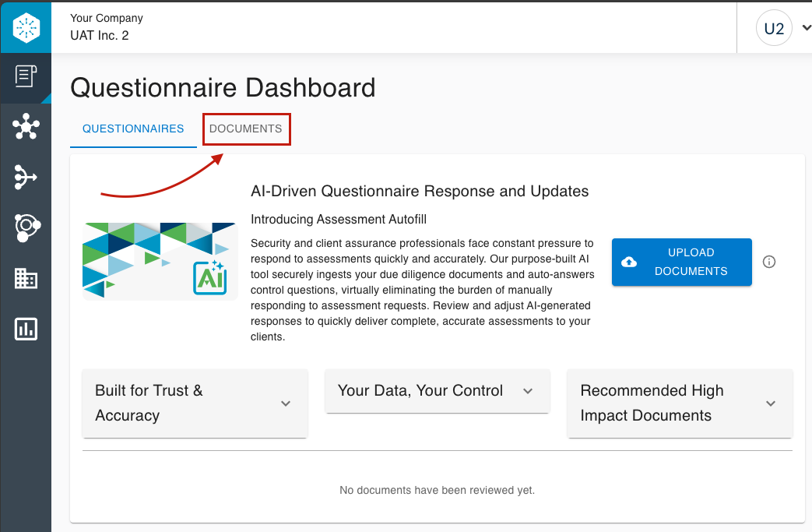
Task: Select the Questionnaires tab
Action: click(x=133, y=129)
